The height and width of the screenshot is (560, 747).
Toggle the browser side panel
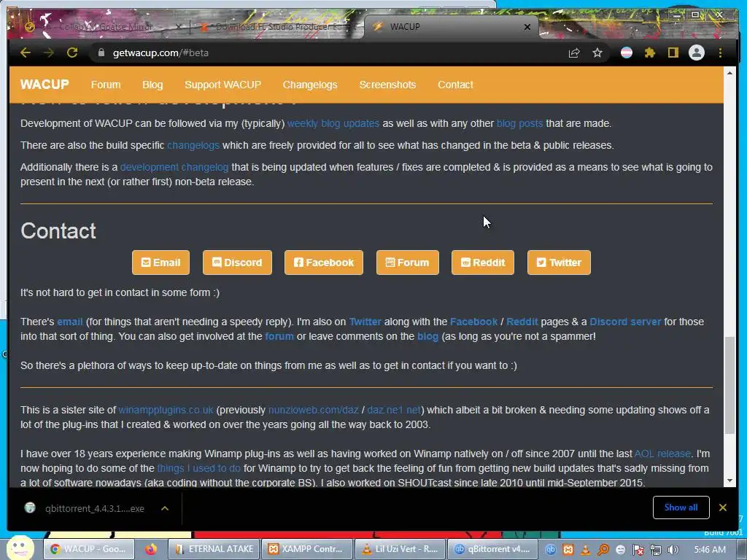click(673, 52)
